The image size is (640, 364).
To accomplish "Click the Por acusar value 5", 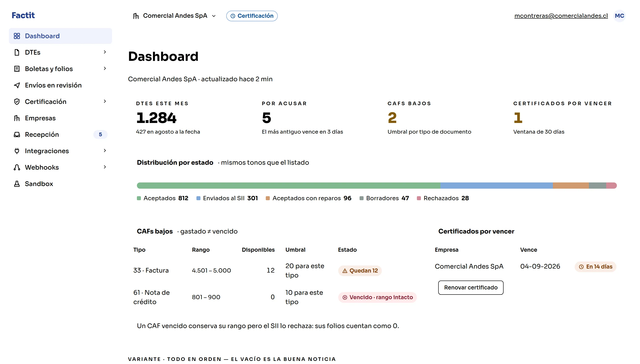I will tap(267, 118).
